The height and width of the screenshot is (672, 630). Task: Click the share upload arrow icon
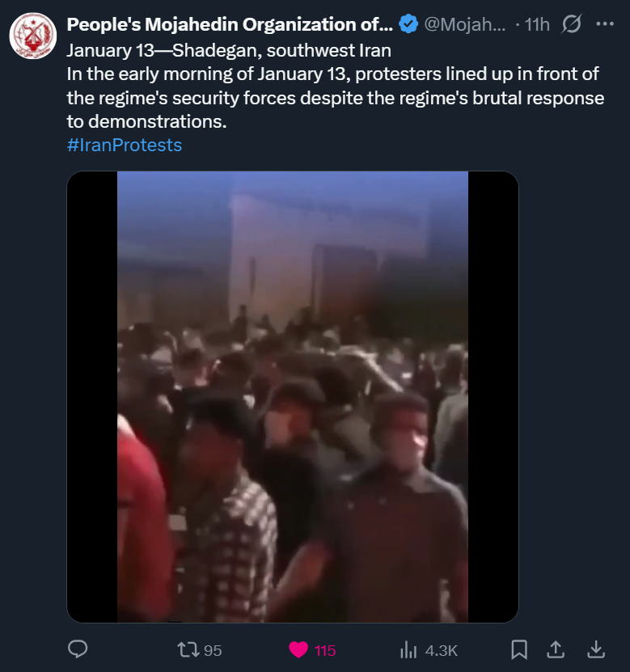(556, 649)
